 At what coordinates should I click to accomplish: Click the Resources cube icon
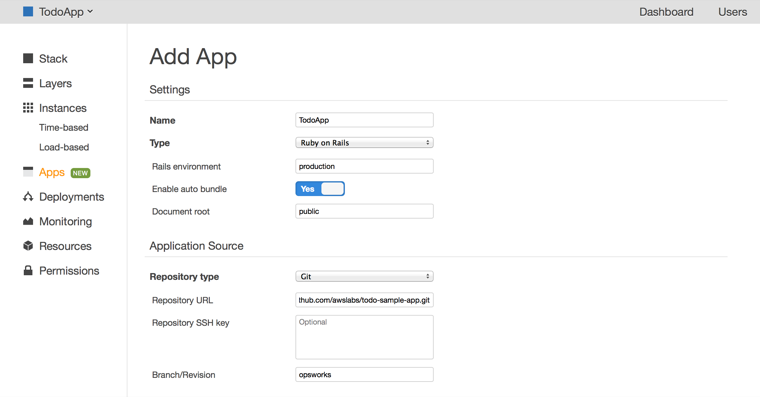(x=28, y=246)
